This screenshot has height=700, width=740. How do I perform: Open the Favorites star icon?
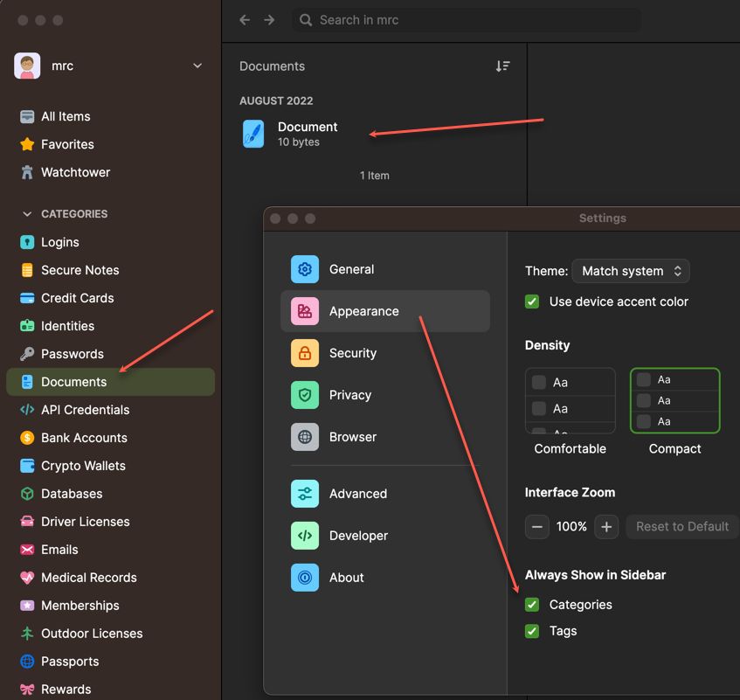[x=27, y=144]
